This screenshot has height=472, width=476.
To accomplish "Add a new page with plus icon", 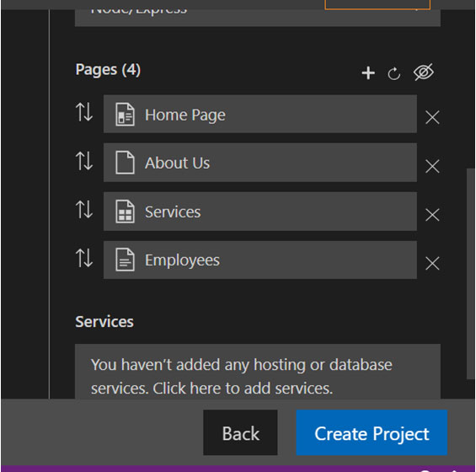I will 368,72.
